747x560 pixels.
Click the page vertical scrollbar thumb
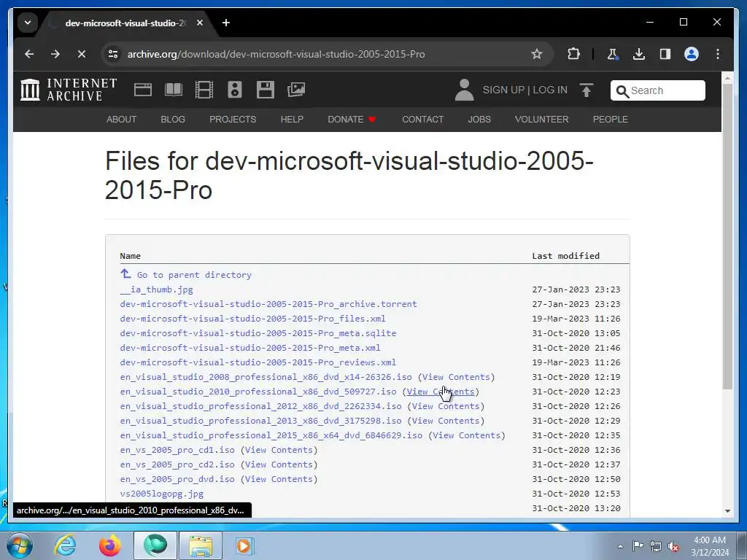click(x=727, y=237)
